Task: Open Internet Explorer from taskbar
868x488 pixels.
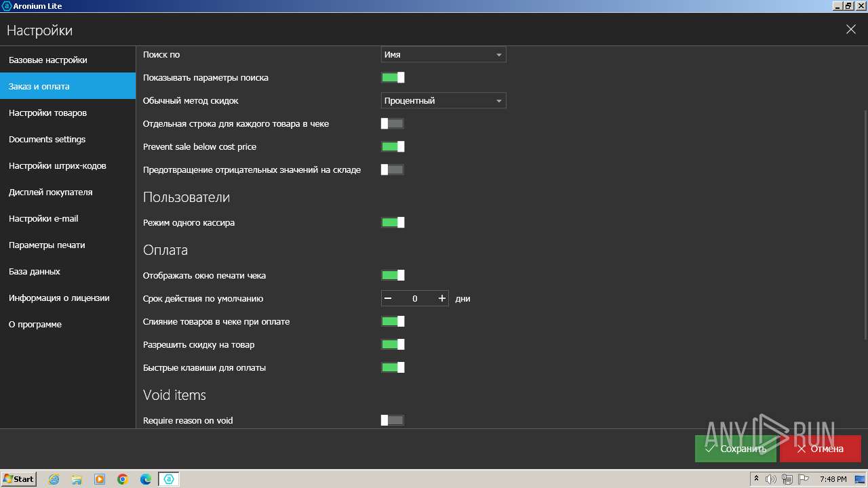Action: coord(54,479)
